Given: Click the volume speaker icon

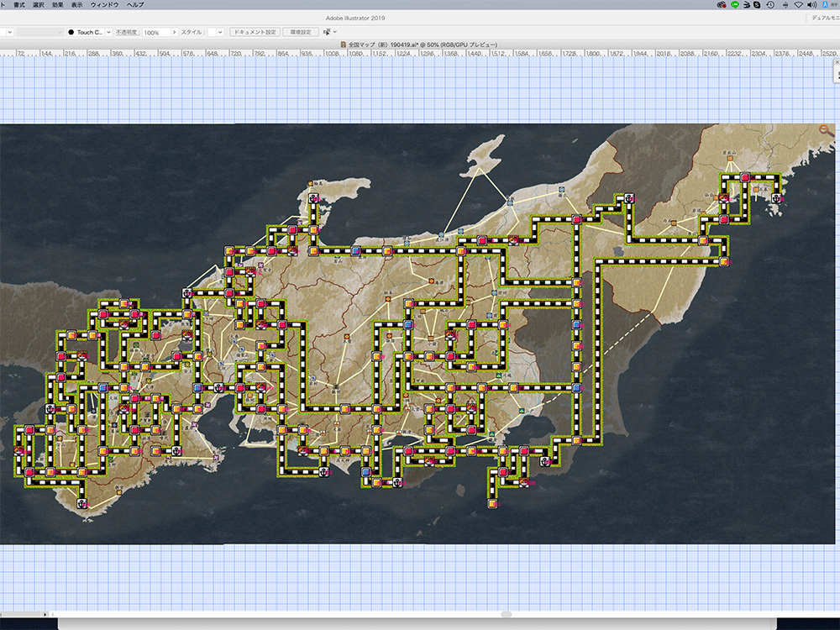Looking at the screenshot, I should pos(811,4).
